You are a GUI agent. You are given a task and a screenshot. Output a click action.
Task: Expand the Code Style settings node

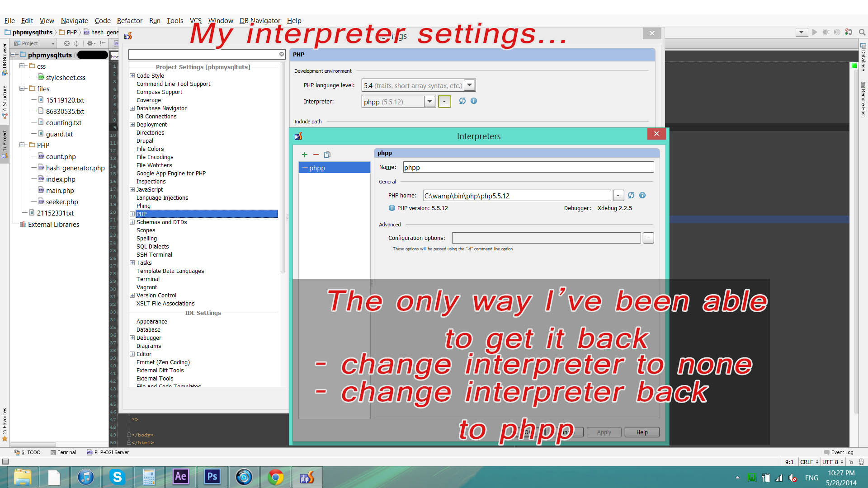132,76
